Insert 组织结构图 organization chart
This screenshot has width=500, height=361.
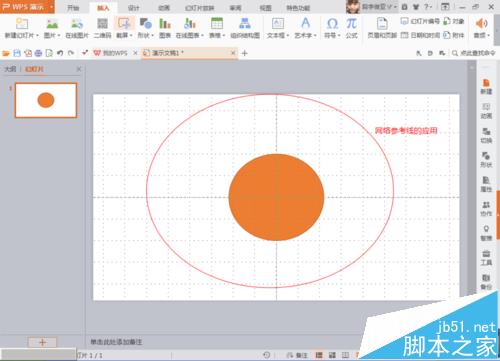tap(245, 28)
